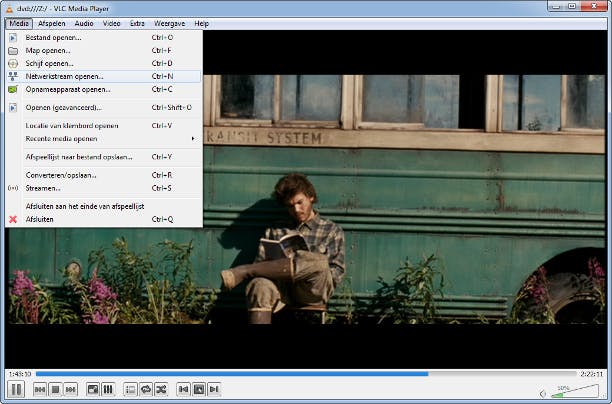Click the network icon beside Netwerkstream openen
This screenshot has height=404, width=612.
click(13, 77)
